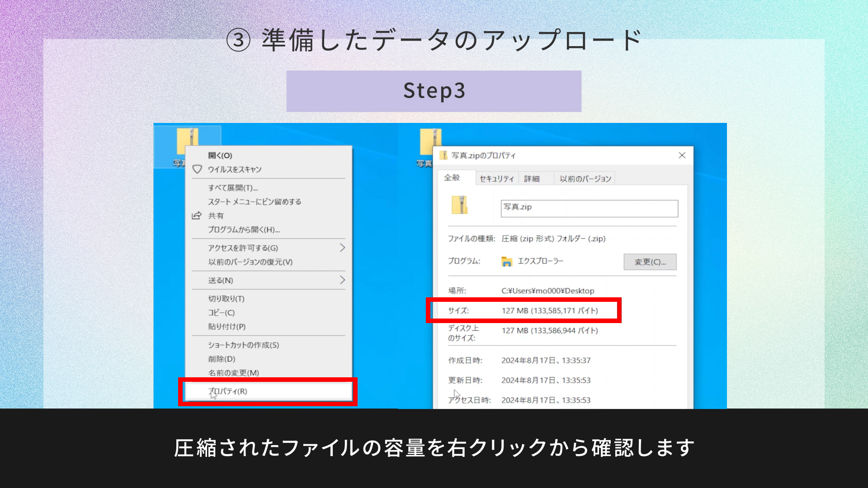Switch to the セキュリティ tab
This screenshot has height=488, width=868.
click(497, 179)
